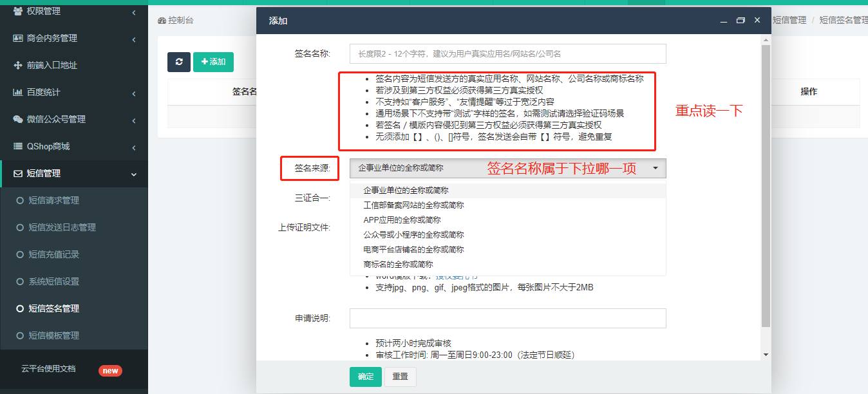Click the 签名名称 text input field
Viewport: 868px width, 394px height.
[507, 54]
